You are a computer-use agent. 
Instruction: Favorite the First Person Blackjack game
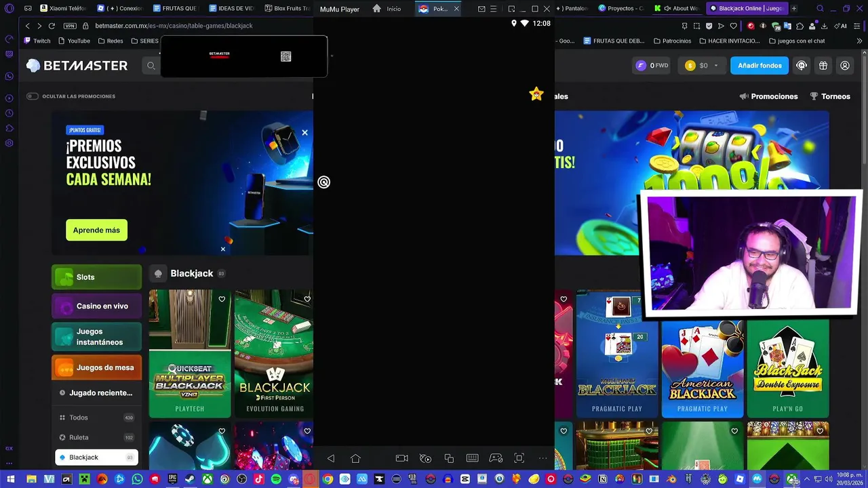pos(307,299)
